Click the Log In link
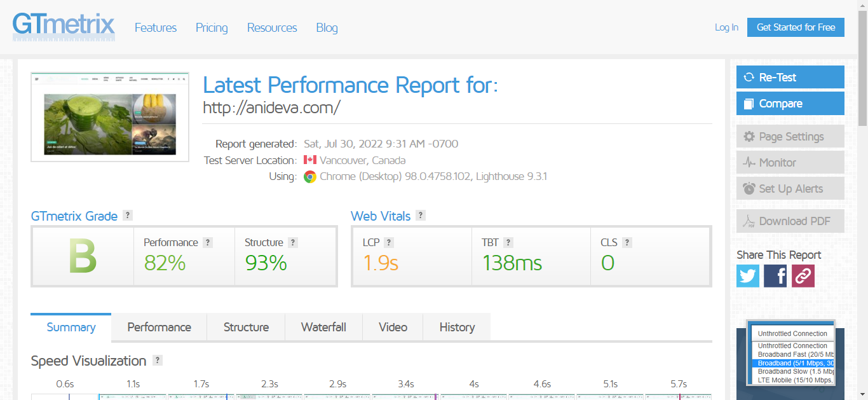 tap(726, 27)
